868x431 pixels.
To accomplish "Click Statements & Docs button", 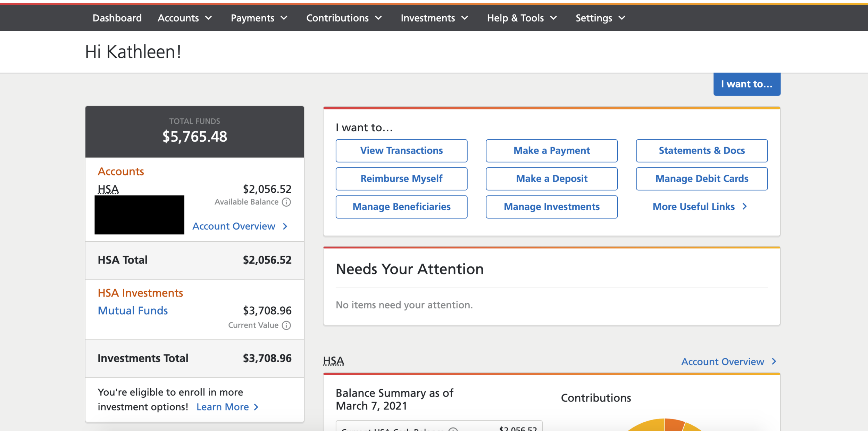I will tap(701, 151).
